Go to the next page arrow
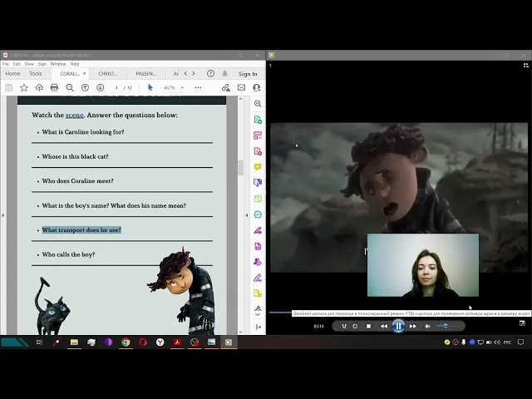 click(100, 87)
